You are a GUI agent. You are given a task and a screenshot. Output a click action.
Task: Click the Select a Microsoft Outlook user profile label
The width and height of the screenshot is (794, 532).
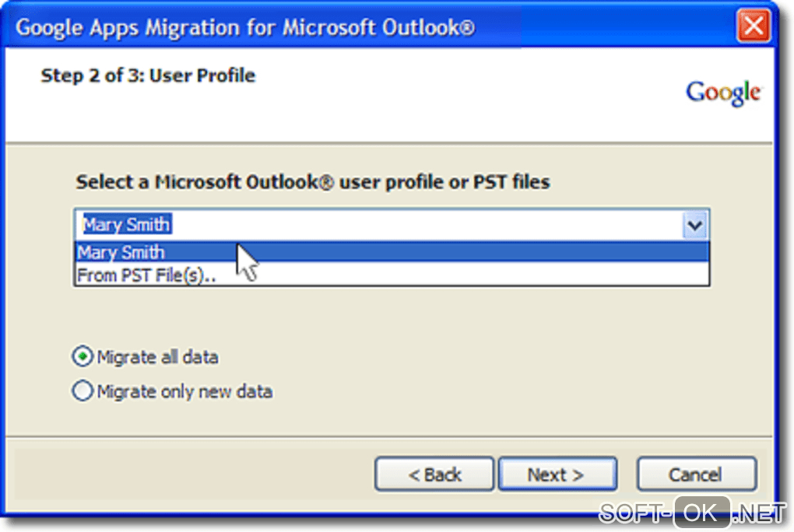pyautogui.click(x=313, y=183)
